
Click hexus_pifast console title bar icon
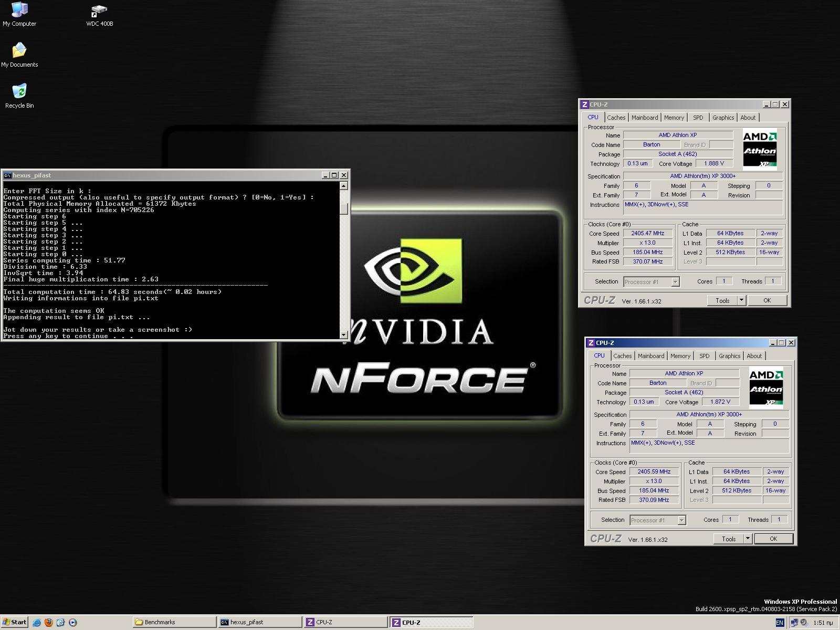[x=7, y=175]
